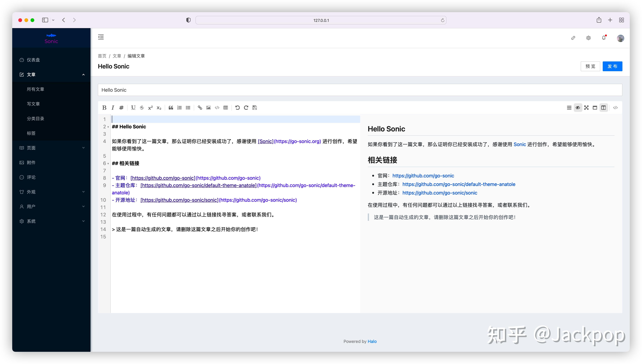Open a new browser tab

point(610,20)
